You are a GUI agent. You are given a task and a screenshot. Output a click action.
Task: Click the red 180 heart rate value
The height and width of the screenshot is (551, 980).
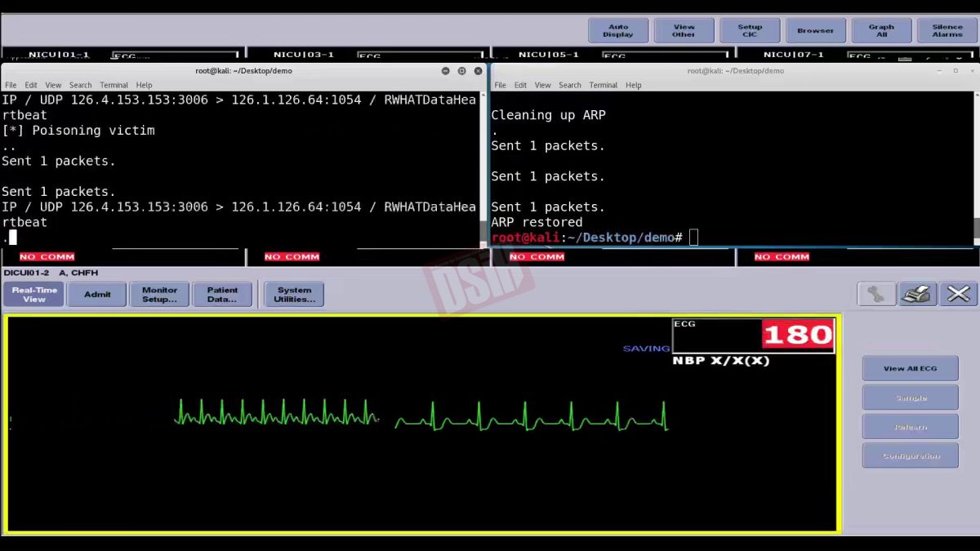coord(797,335)
